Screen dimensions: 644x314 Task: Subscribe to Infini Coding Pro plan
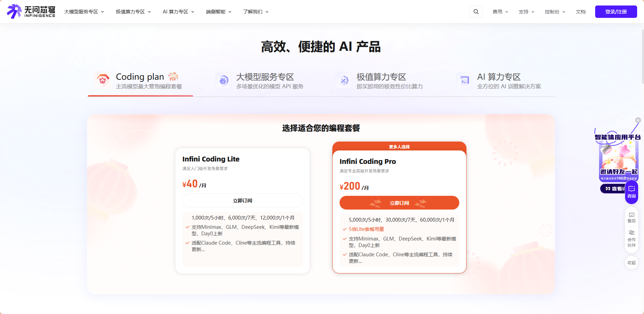(x=399, y=203)
